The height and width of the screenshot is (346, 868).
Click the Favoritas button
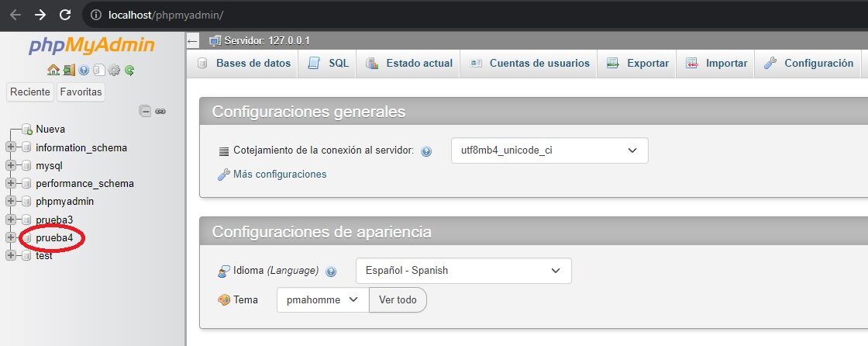tap(81, 92)
